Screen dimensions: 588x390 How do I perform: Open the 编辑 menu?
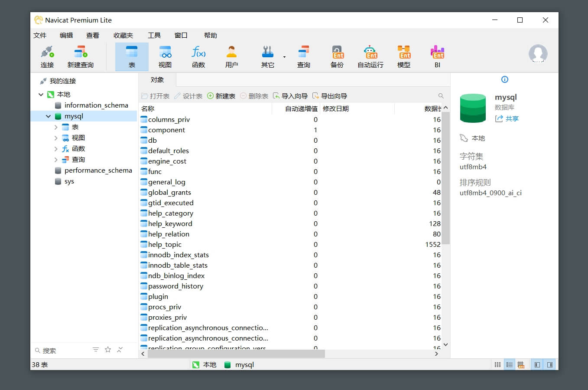pos(66,36)
